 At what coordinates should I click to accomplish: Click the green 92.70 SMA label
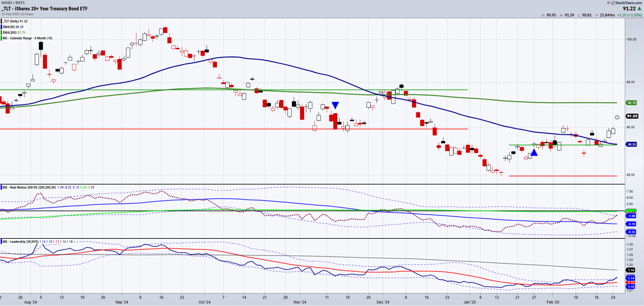[631, 103]
